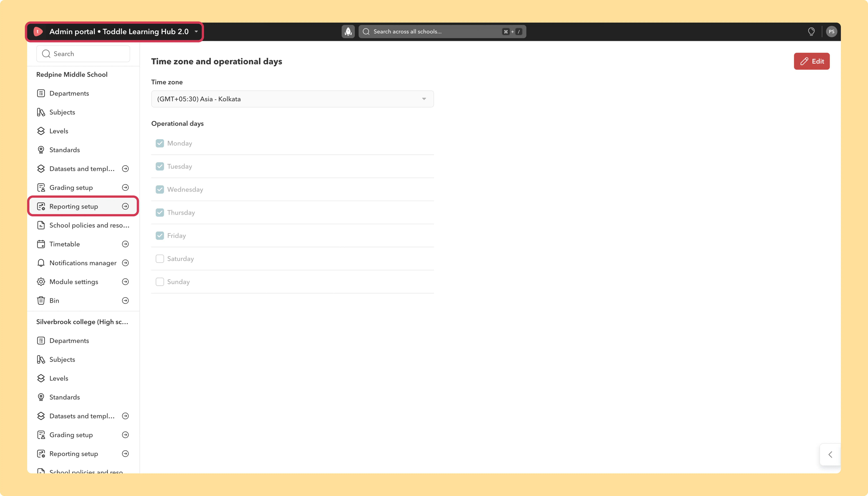Expand Redpine Grading setup arrow
Screen dimensions: 868x496
click(125, 188)
